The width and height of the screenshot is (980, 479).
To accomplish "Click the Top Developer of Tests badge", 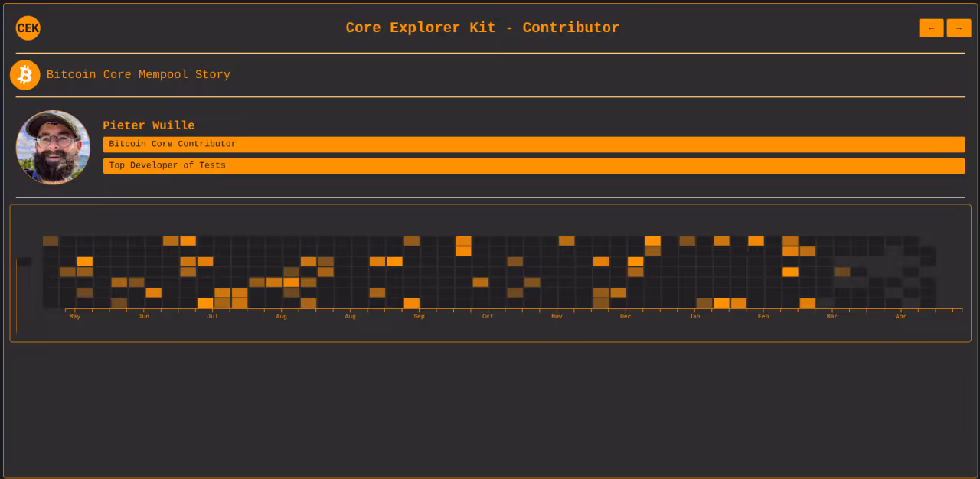I will (534, 166).
